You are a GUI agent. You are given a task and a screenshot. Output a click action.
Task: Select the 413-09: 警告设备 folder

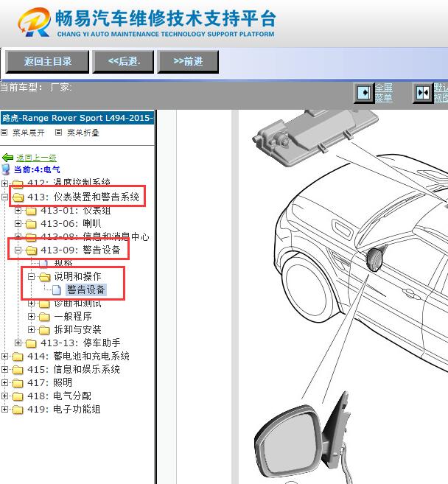point(80,250)
